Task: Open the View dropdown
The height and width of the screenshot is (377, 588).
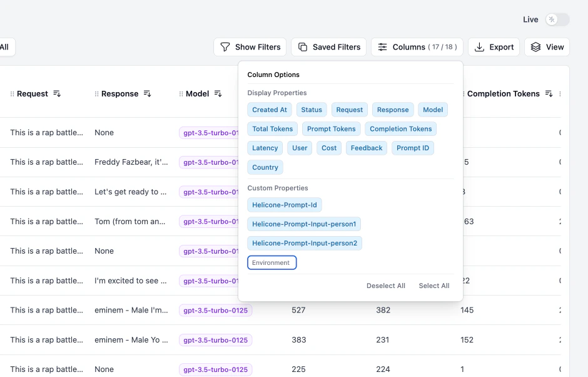Action: tap(547, 46)
